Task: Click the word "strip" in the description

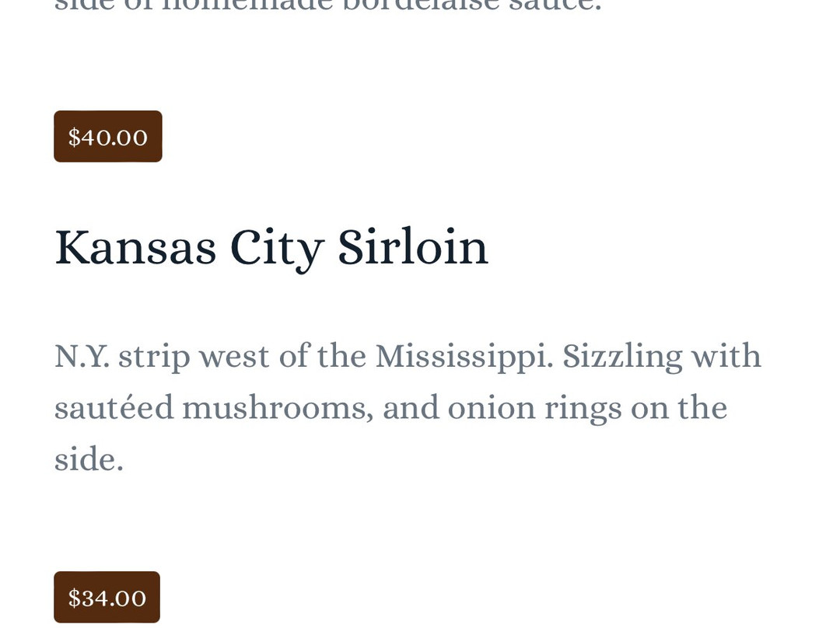Action: (154, 357)
